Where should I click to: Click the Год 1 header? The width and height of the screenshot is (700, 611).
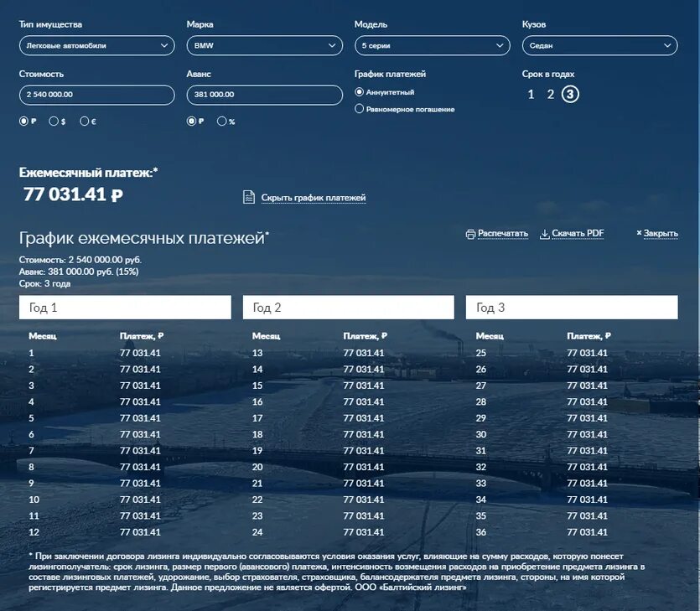coord(125,307)
